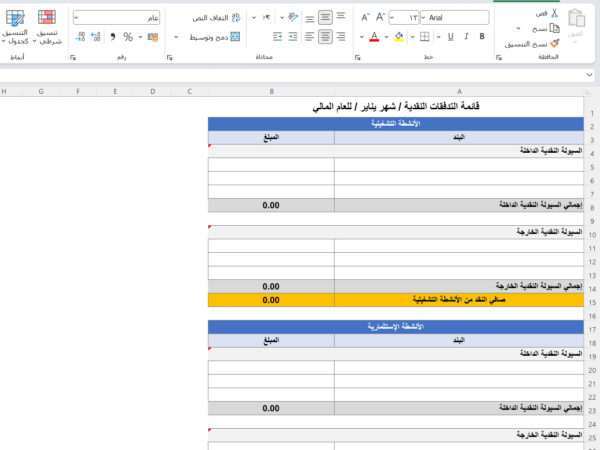Click the accounting number format icon
Image resolution: width=600 pixels, height=450 pixels.
(x=153, y=37)
